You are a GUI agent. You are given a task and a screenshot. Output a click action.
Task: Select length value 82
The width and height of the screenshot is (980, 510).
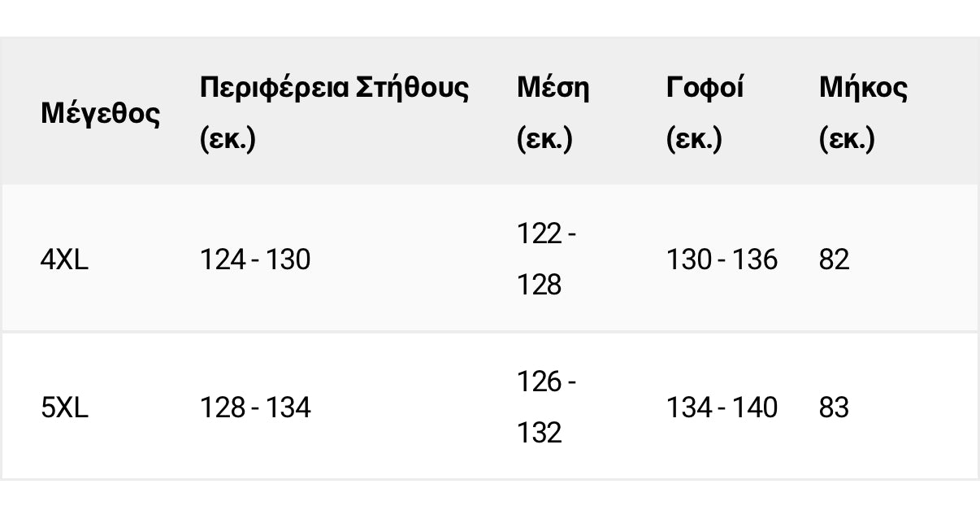click(834, 260)
